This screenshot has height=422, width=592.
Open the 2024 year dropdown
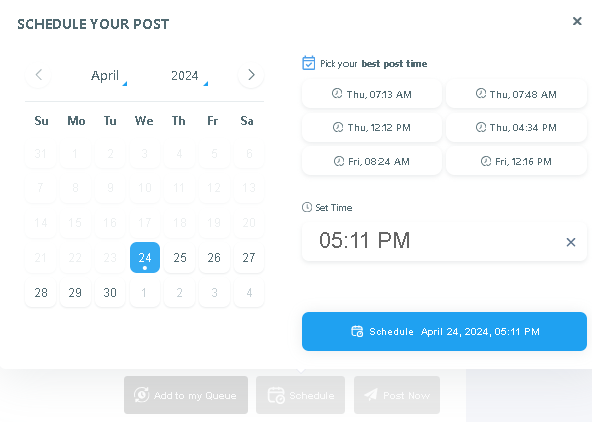(189, 75)
